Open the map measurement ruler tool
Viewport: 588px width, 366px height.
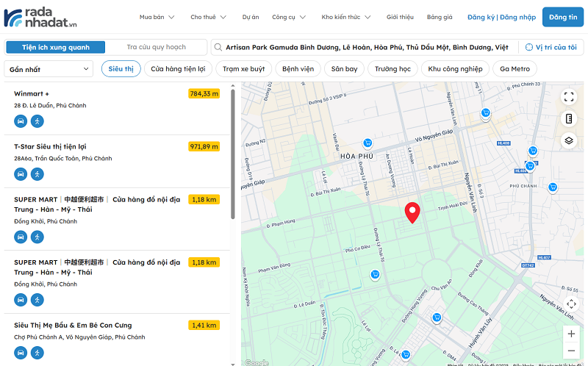point(569,118)
